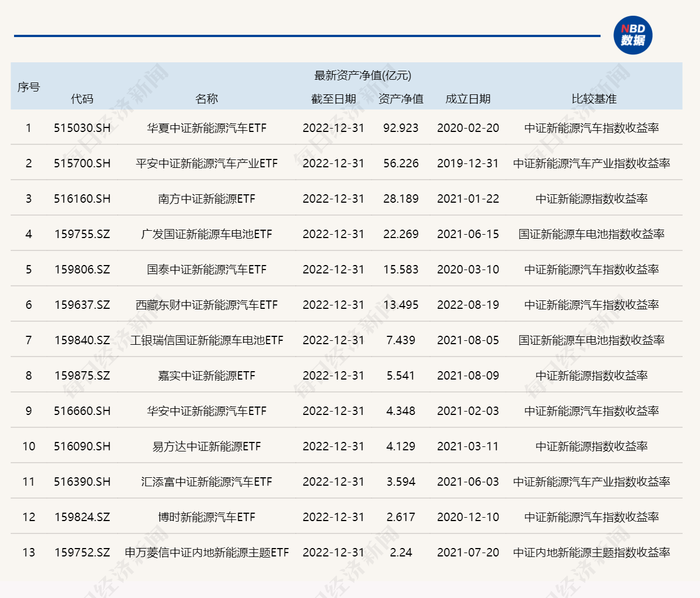Image resolution: width=700 pixels, height=598 pixels.
Task: Click inception date 2021-02-03
Action: click(x=468, y=411)
